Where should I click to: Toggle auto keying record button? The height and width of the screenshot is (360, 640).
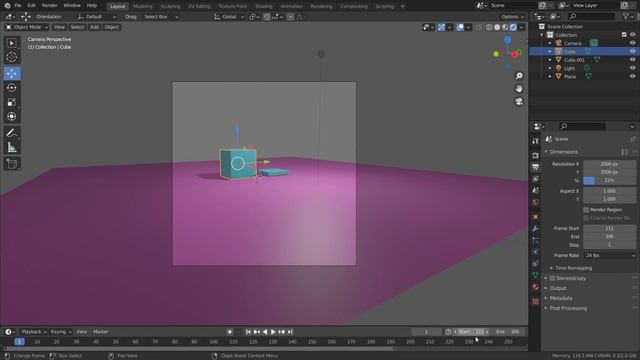[230, 332]
